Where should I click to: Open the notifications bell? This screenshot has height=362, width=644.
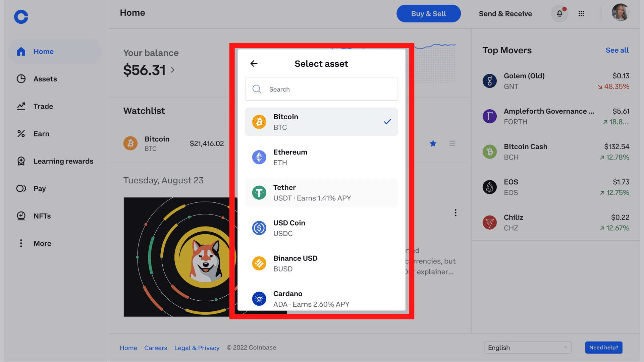(559, 14)
